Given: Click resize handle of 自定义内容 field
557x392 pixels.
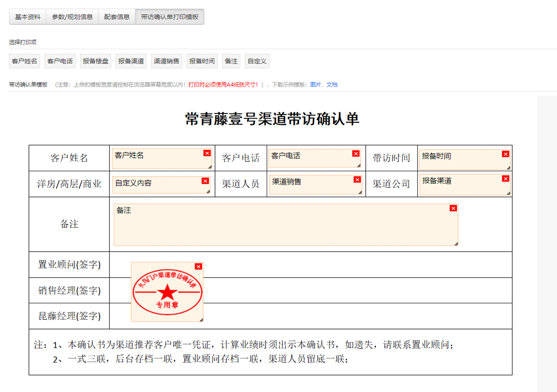Looking at the screenshot, I should pos(208,191).
